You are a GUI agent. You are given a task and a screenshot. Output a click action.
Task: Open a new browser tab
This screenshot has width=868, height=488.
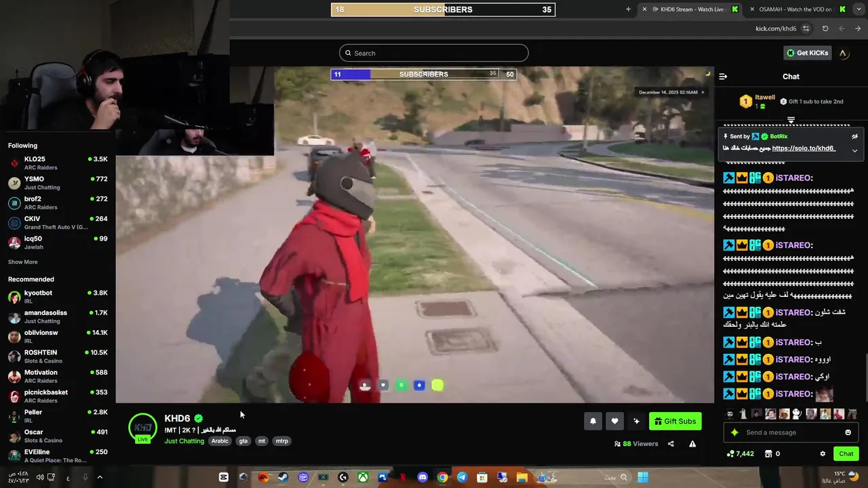[x=628, y=9]
